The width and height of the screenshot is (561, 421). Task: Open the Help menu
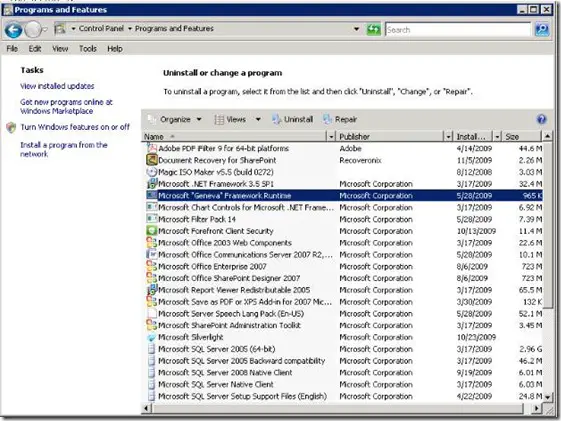click(115, 49)
